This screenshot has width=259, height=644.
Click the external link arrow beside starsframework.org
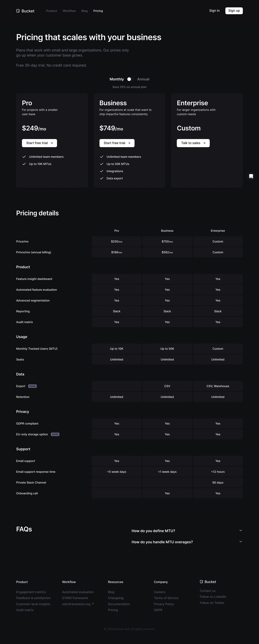click(93, 604)
